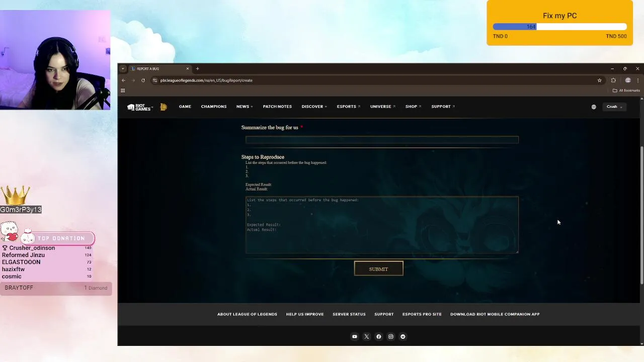The image size is (644, 362).
Task: Open the Crush account dropdown
Action: (x=614, y=107)
